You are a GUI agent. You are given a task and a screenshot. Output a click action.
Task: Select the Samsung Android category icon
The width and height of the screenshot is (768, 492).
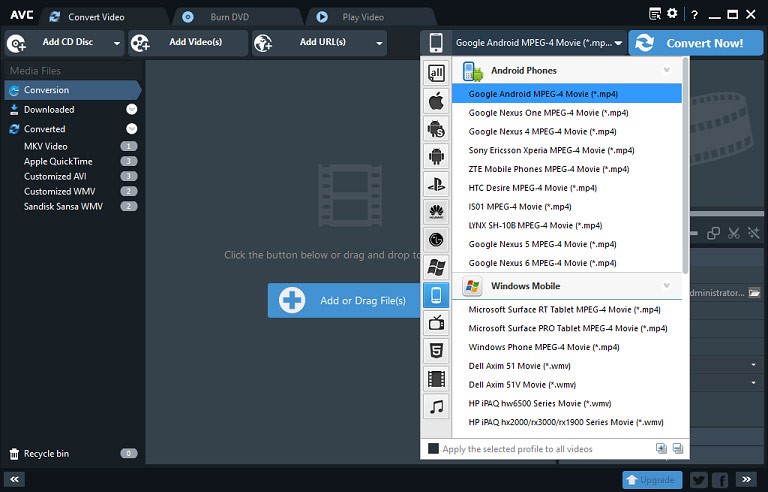pos(436,129)
